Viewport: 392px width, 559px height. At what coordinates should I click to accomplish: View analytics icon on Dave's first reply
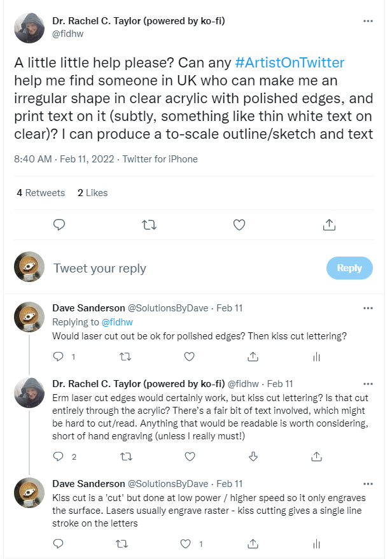click(316, 357)
